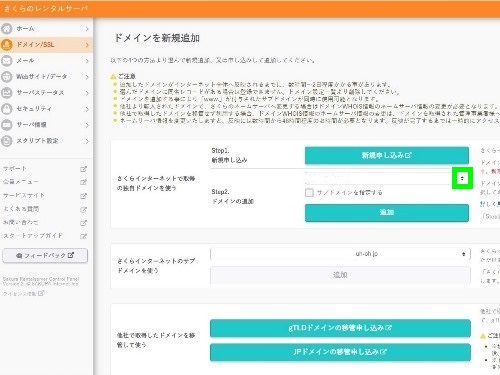Open the メール menu item
This screenshot has width=500, height=375.
(47, 61)
